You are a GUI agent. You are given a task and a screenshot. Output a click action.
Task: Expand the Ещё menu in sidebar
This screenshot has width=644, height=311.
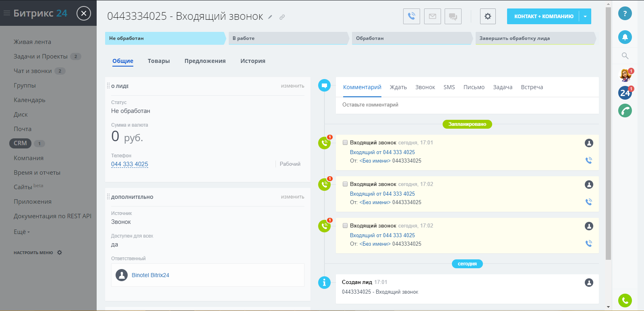click(22, 232)
